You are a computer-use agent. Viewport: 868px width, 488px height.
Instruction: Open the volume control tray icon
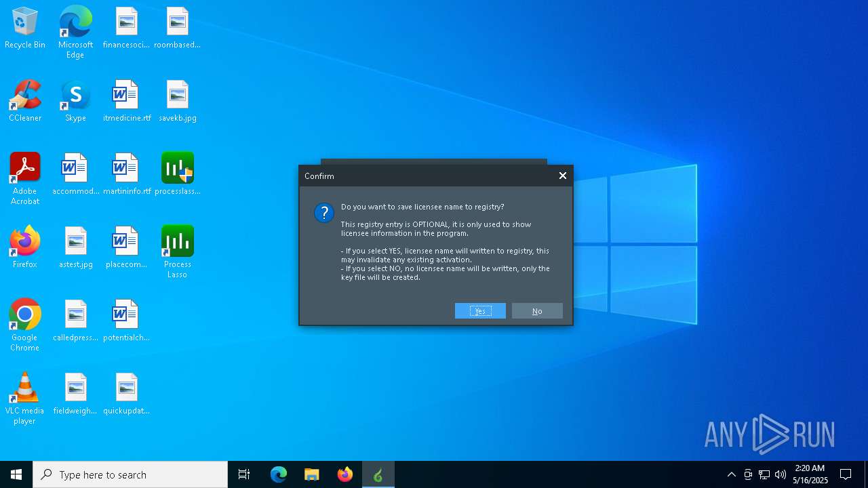(781, 474)
